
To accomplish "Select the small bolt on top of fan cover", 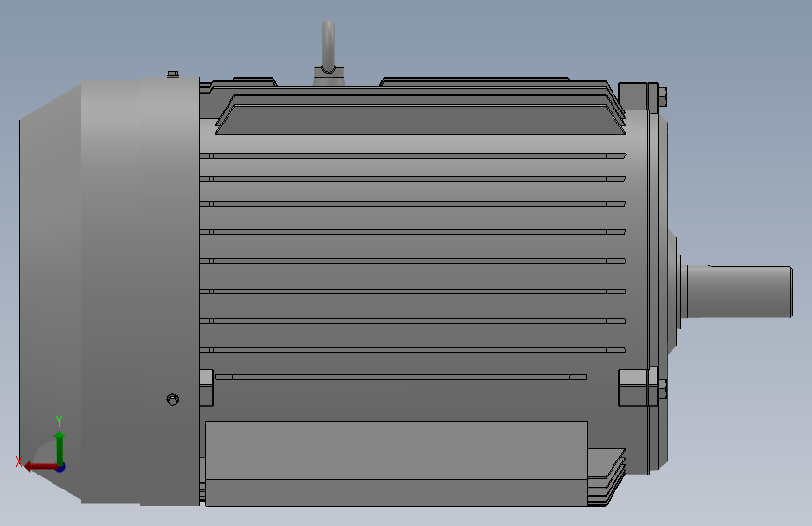I will click(173, 75).
